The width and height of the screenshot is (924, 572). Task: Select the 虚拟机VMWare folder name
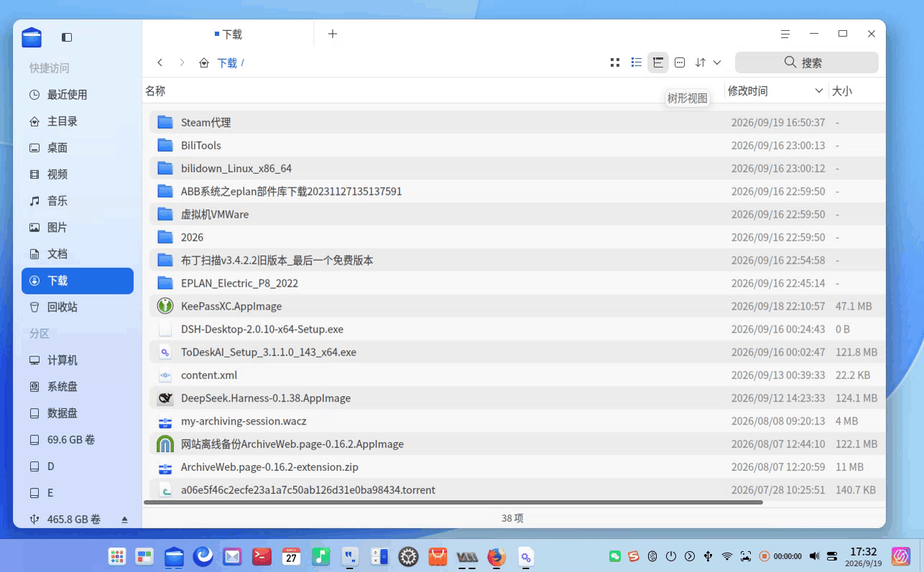coord(215,214)
